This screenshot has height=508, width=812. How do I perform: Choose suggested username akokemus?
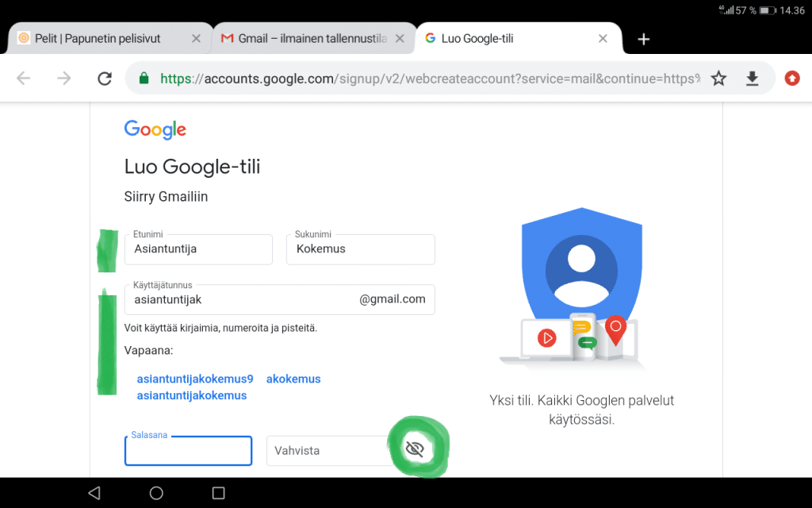point(293,379)
